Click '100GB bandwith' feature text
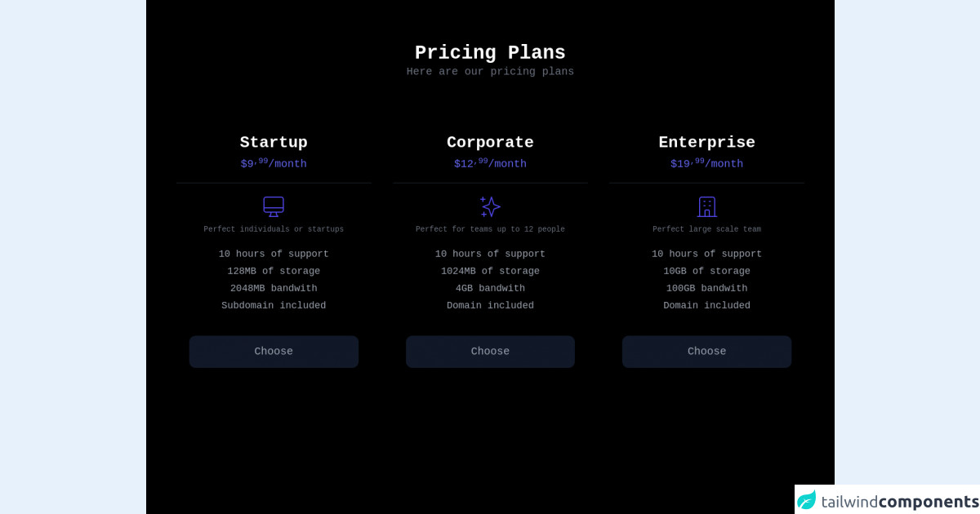This screenshot has width=980, height=514. (706, 289)
